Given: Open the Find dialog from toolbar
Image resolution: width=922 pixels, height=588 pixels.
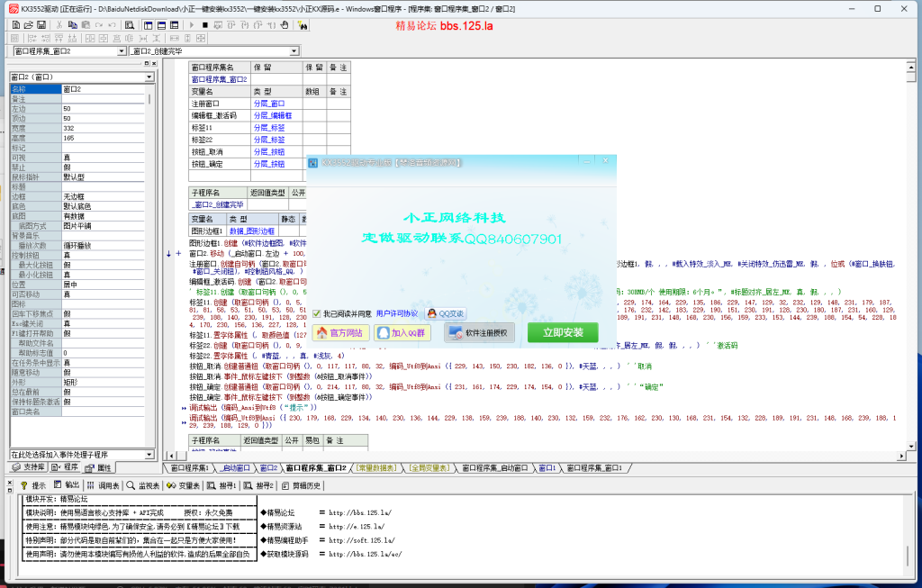Looking at the screenshot, I should click(x=129, y=24).
